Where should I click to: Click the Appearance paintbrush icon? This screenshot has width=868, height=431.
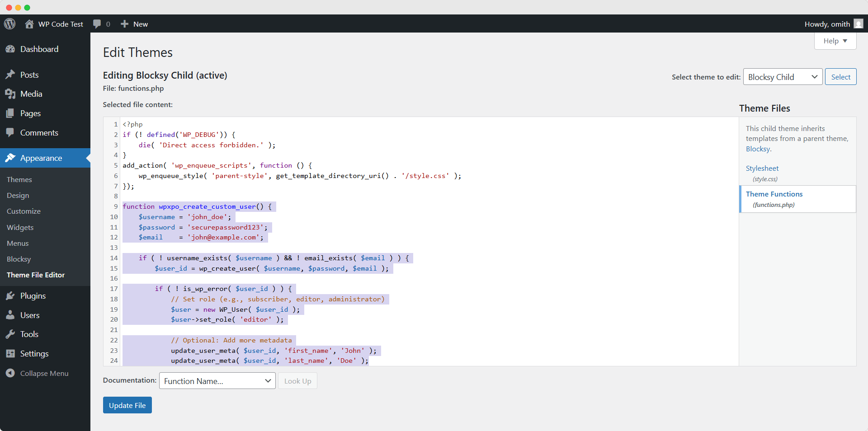[x=10, y=158]
